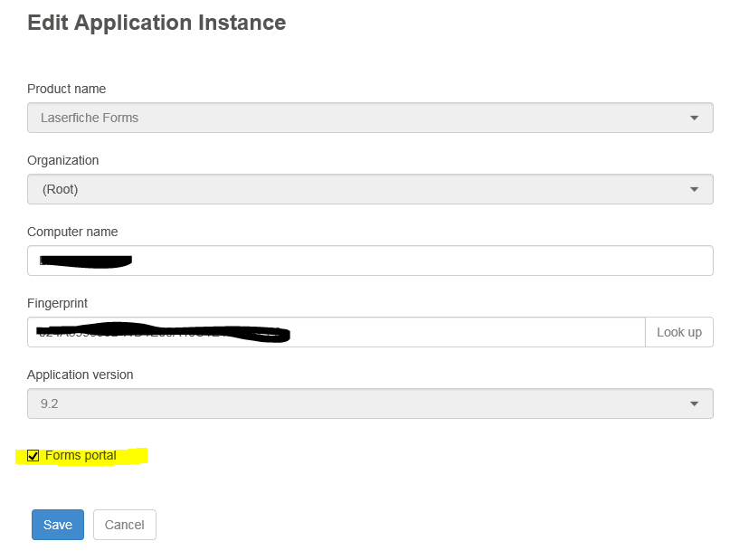Click the Product name label
Image resolution: width=740 pixels, height=560 pixels.
(67, 89)
